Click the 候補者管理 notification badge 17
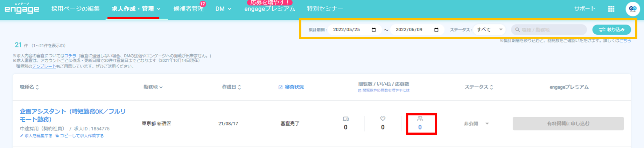This screenshot has height=148, width=644. point(203,4)
